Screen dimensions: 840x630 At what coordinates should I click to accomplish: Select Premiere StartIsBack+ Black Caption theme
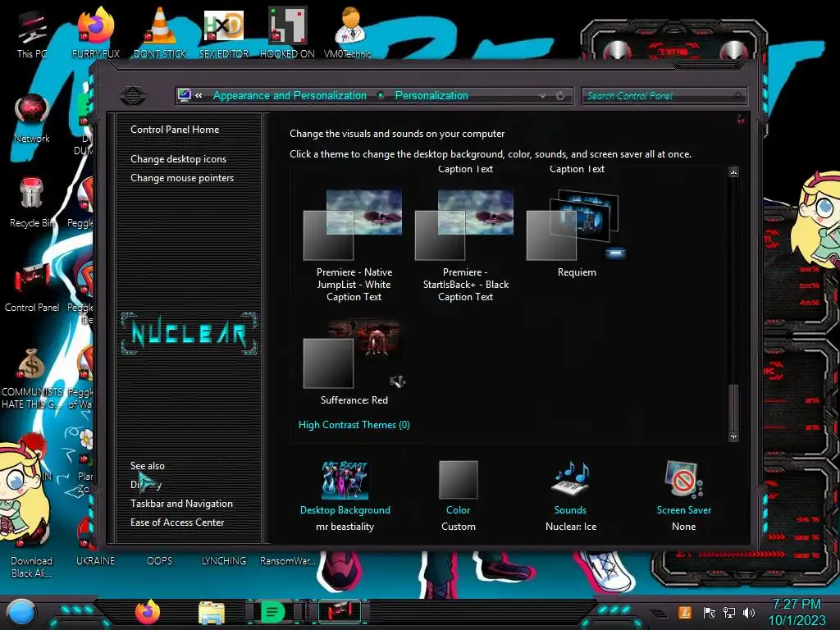[x=466, y=245]
